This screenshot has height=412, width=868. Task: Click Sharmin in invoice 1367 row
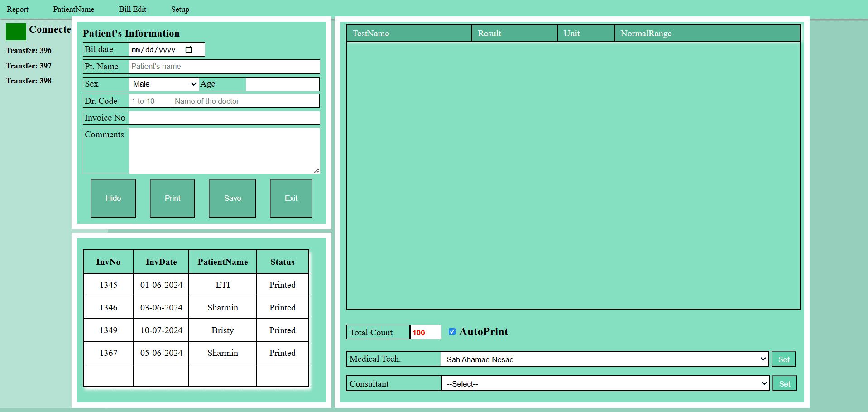point(223,353)
